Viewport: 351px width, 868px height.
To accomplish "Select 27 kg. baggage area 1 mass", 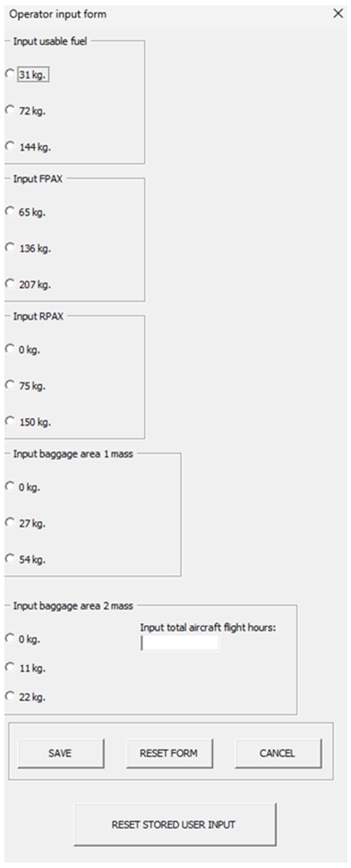I will pos(10,522).
